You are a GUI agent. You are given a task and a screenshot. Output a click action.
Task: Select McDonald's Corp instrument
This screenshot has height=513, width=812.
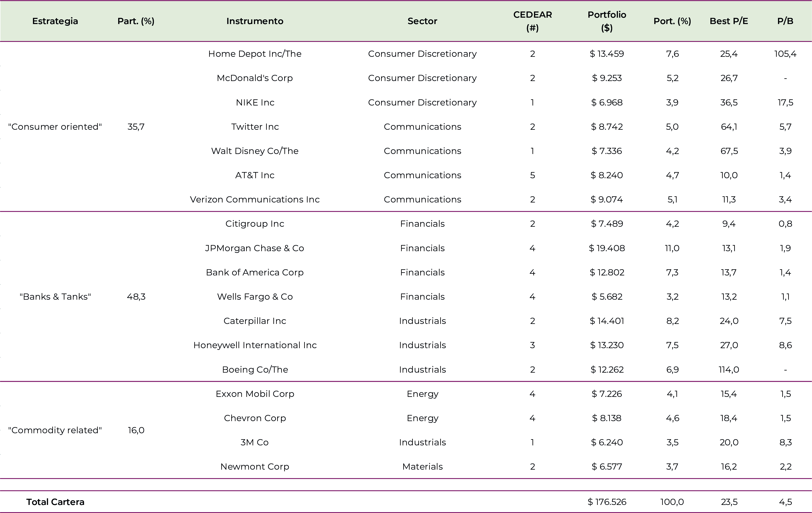(x=255, y=78)
